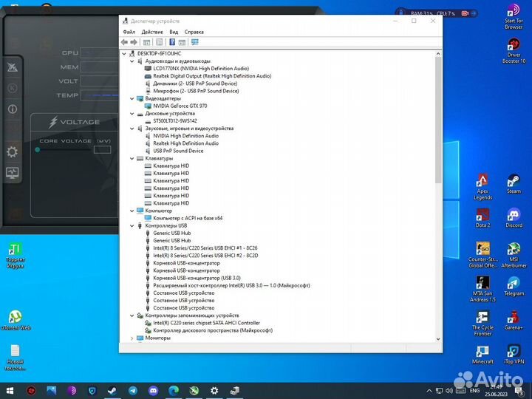This screenshot has width=532, height=399.
Task: Open the iTop VPN desktop shortcut
Action: tap(514, 355)
